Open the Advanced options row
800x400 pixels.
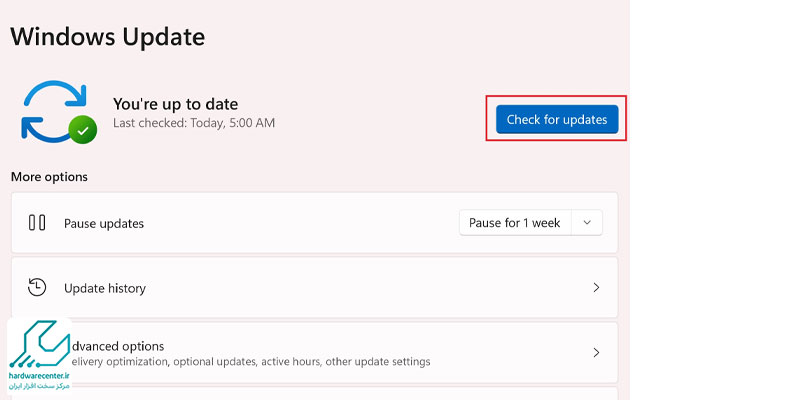coord(314,353)
